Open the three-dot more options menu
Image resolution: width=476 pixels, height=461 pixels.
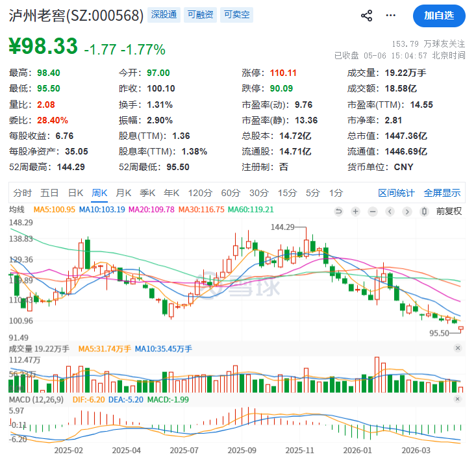click(x=390, y=16)
